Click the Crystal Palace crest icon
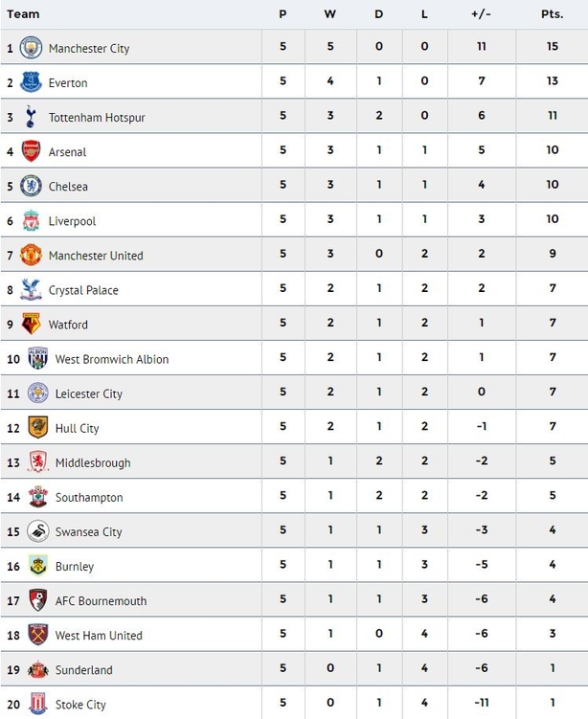 click(x=32, y=290)
